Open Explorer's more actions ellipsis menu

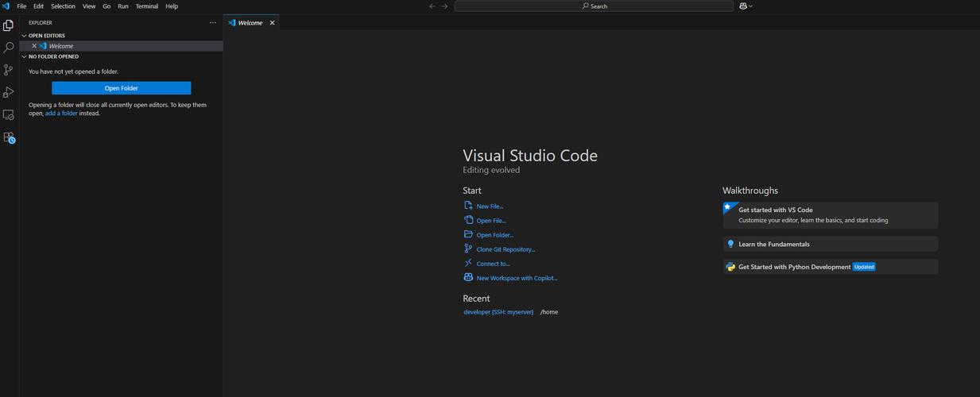point(212,23)
